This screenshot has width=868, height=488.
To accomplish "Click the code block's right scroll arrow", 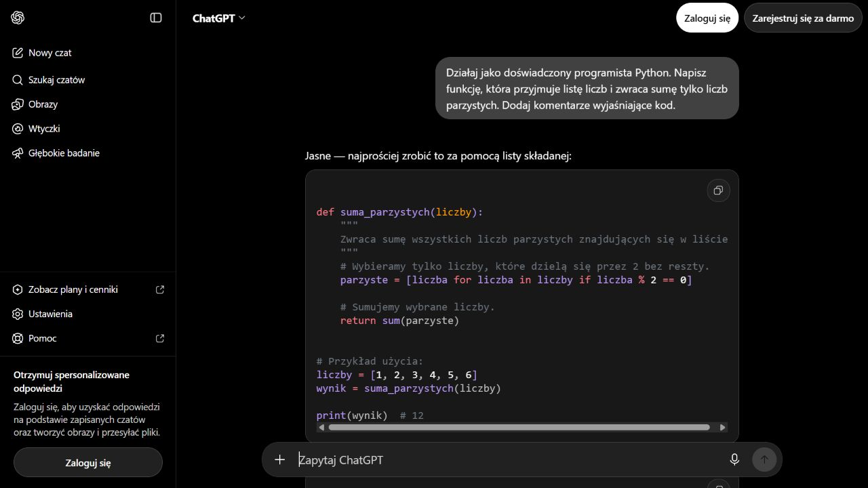I will pyautogui.click(x=722, y=427).
